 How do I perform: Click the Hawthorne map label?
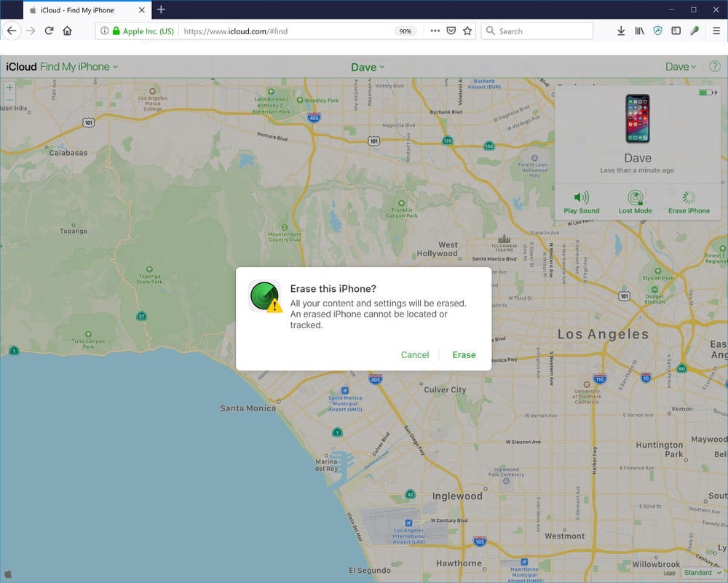459,563
